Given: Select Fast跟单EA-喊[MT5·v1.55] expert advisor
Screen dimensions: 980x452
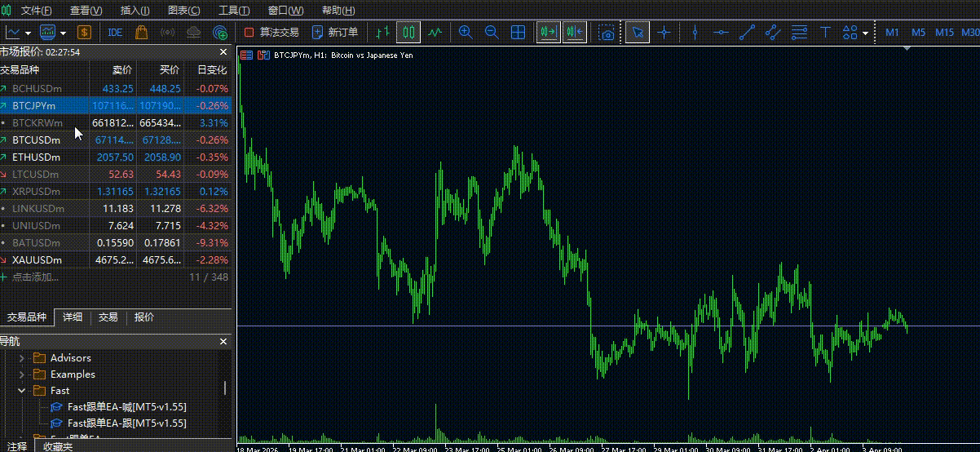Looking at the screenshot, I should coord(126,407).
